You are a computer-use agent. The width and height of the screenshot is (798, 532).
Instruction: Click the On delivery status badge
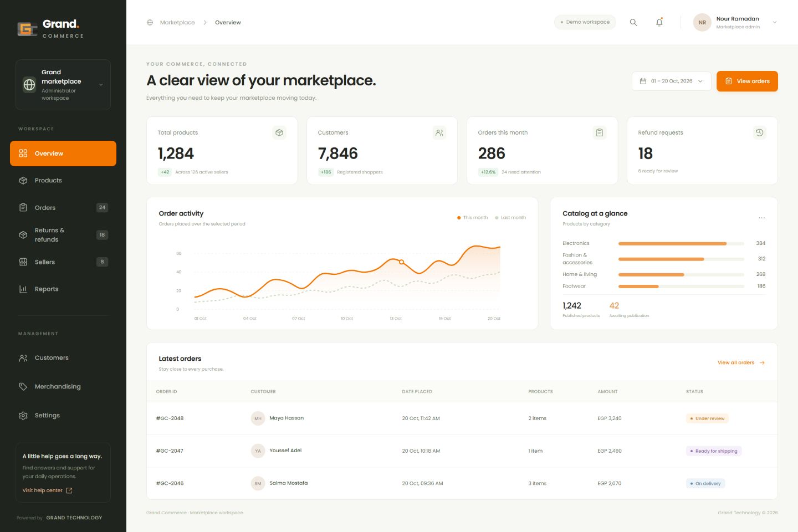(705, 484)
